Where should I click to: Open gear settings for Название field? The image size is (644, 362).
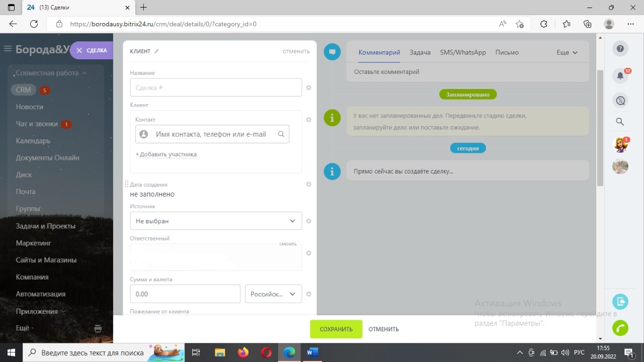click(x=309, y=87)
